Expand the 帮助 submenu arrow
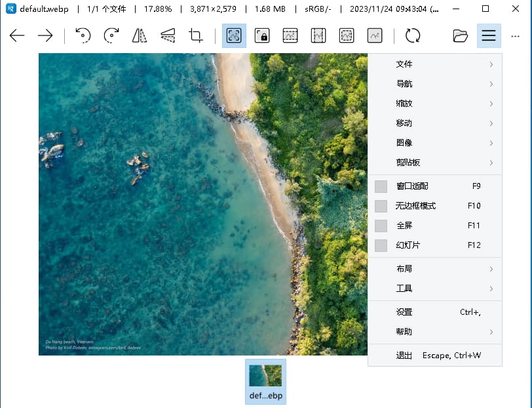This screenshot has height=408, width=532. [x=491, y=332]
